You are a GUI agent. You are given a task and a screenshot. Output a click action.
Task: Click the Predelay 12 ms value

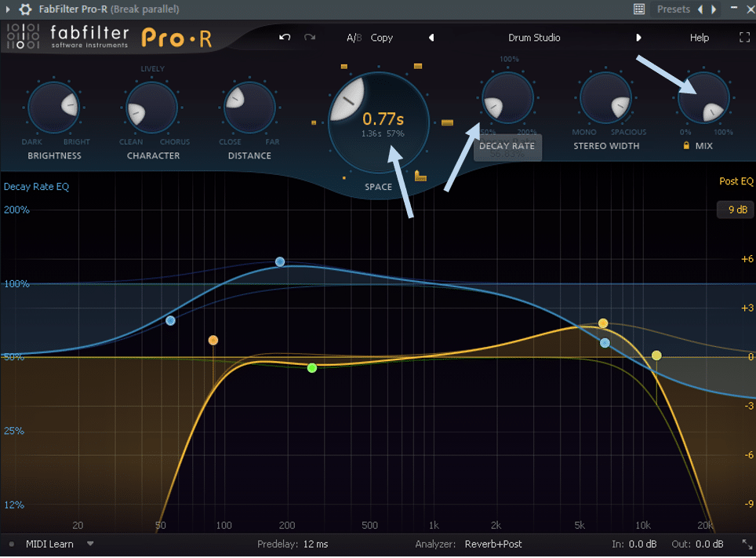click(x=315, y=544)
